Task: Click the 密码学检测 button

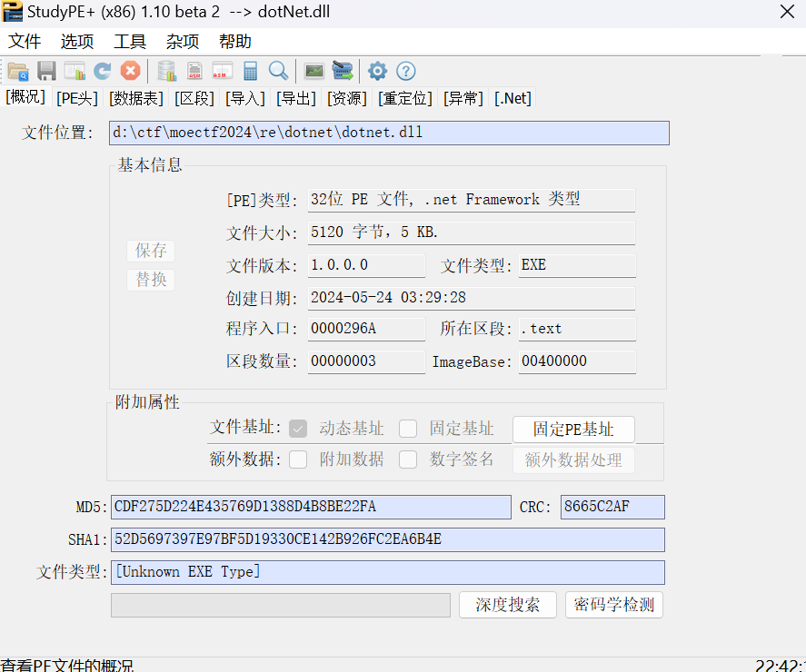Action: [x=614, y=605]
